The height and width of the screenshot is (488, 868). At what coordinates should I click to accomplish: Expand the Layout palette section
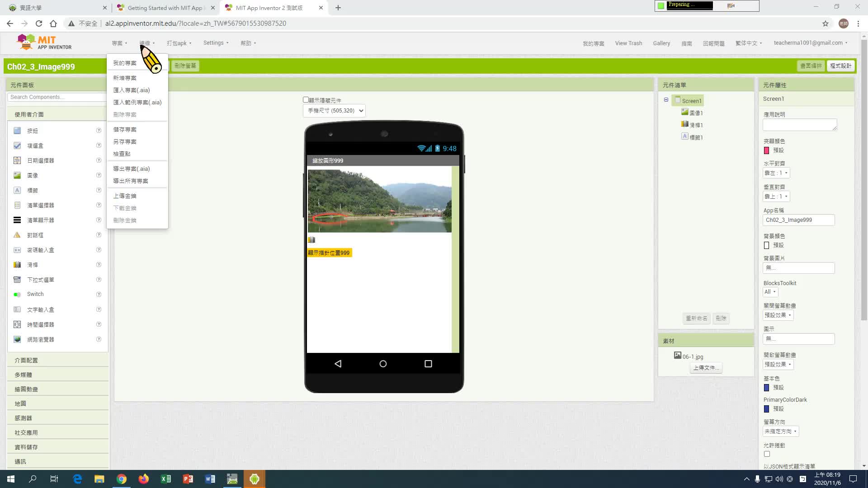tap(58, 361)
